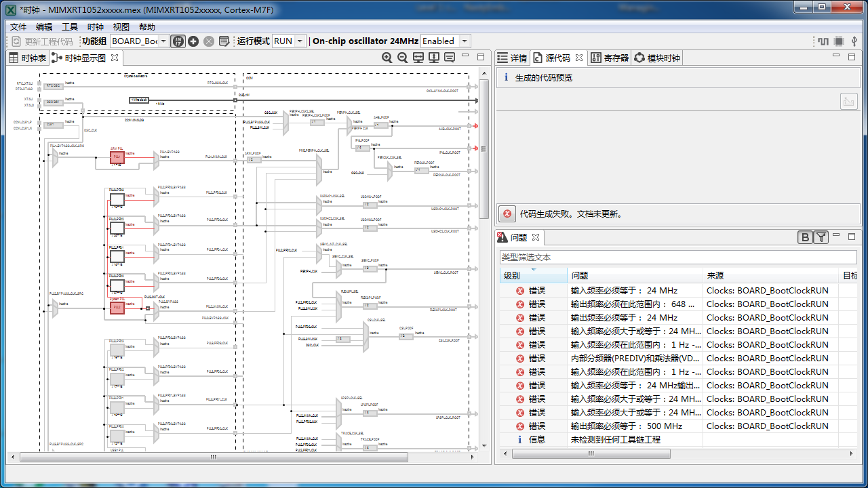Open the 时钟 (Clocks) menu
The width and height of the screenshot is (868, 488).
pyautogui.click(x=96, y=27)
